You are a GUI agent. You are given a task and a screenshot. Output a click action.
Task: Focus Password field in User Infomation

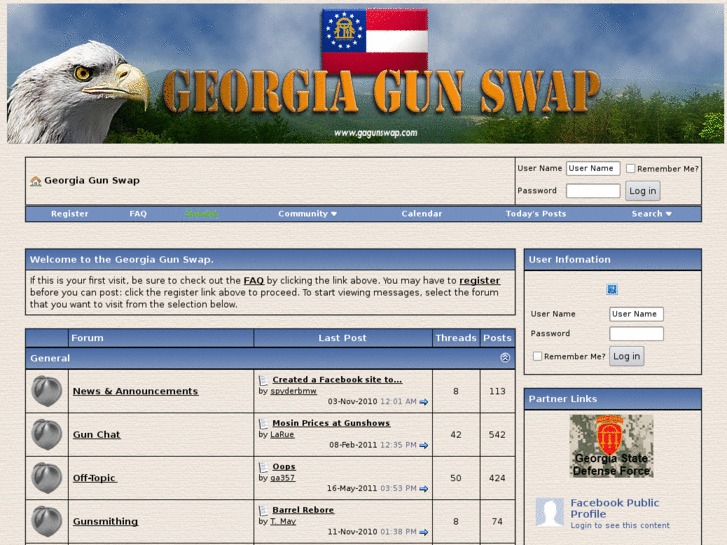[x=636, y=333]
